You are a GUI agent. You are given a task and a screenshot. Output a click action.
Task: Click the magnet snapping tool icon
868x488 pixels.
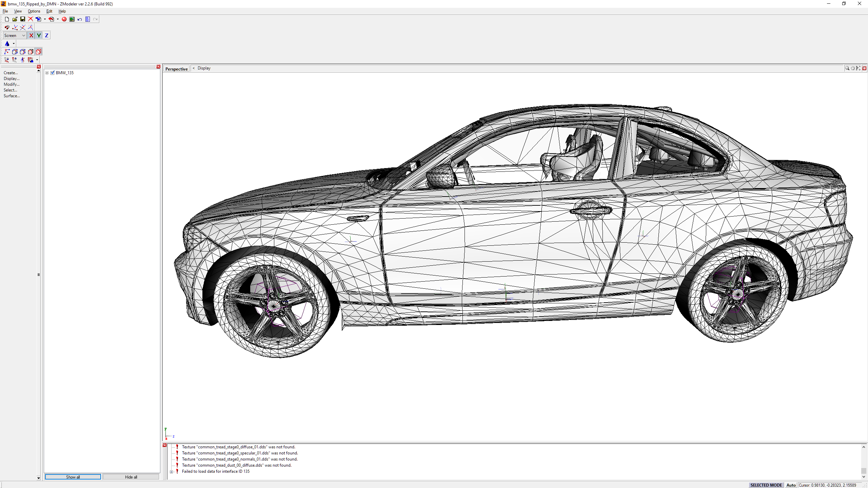point(7,27)
